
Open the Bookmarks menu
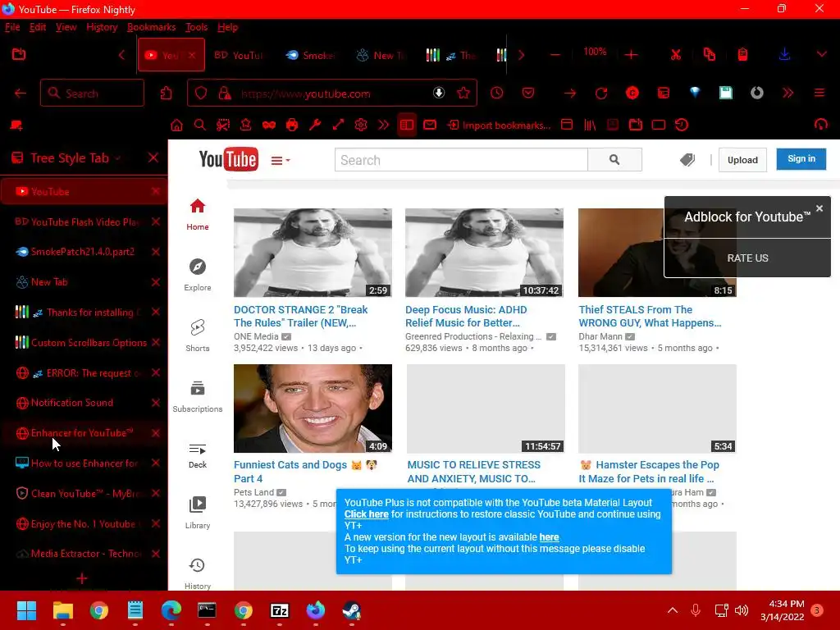point(151,27)
